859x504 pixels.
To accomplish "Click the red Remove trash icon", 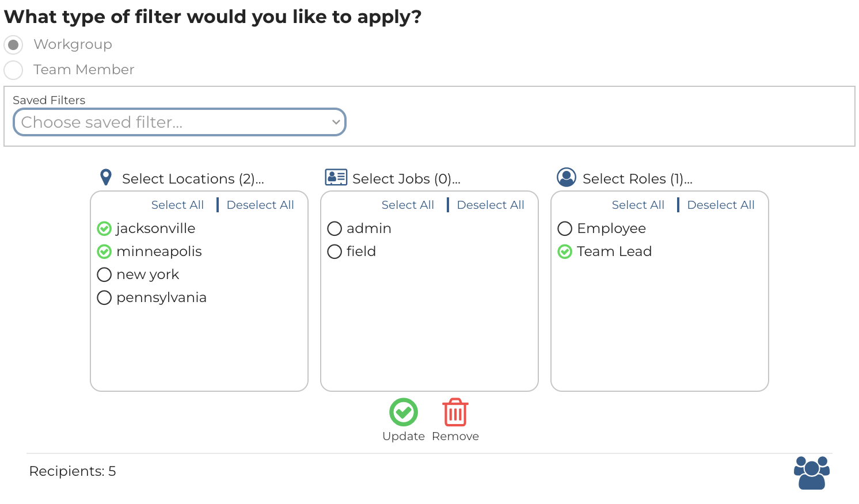I will pyautogui.click(x=455, y=412).
